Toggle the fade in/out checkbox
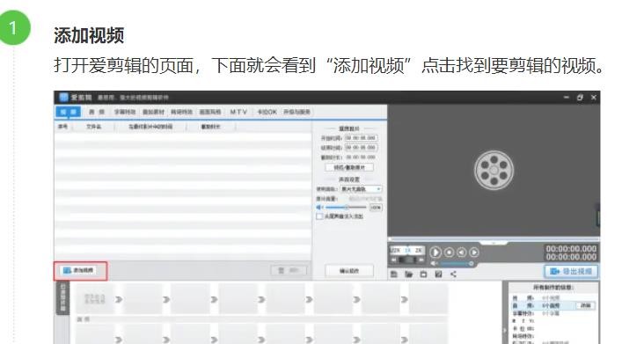Screen dimensions: 644x344 [x=319, y=216]
